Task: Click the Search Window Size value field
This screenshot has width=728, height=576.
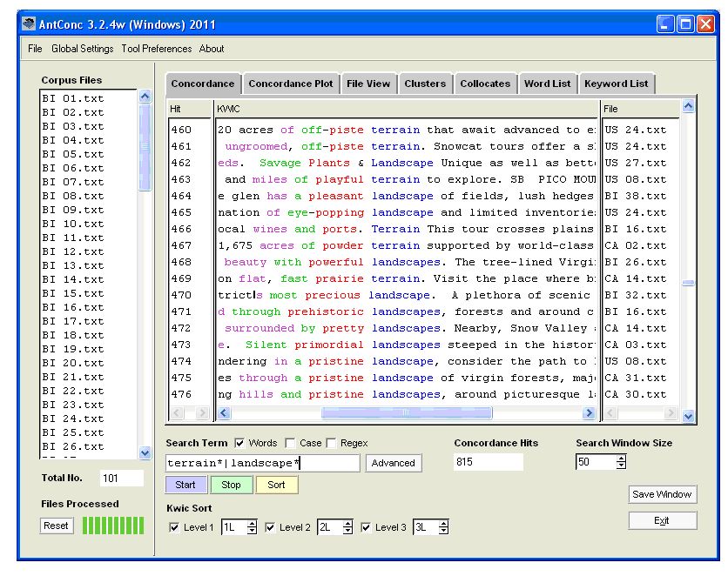Action: coord(597,462)
